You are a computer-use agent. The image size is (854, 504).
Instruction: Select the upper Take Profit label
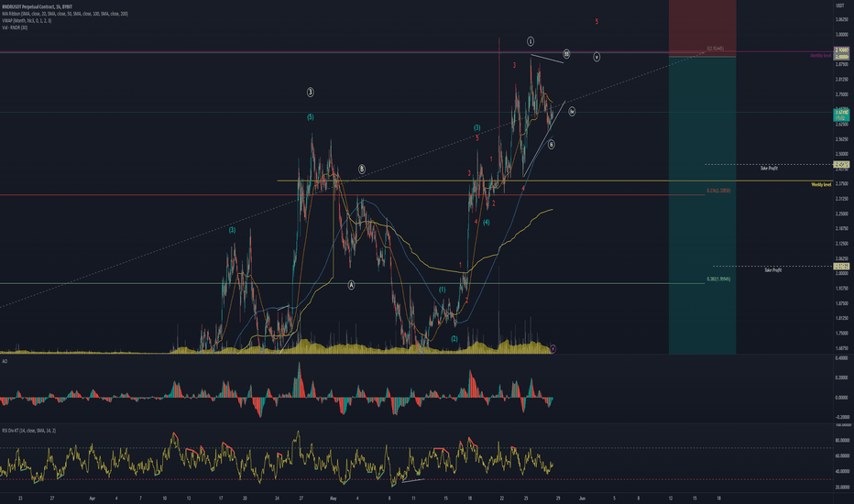[x=769, y=169]
